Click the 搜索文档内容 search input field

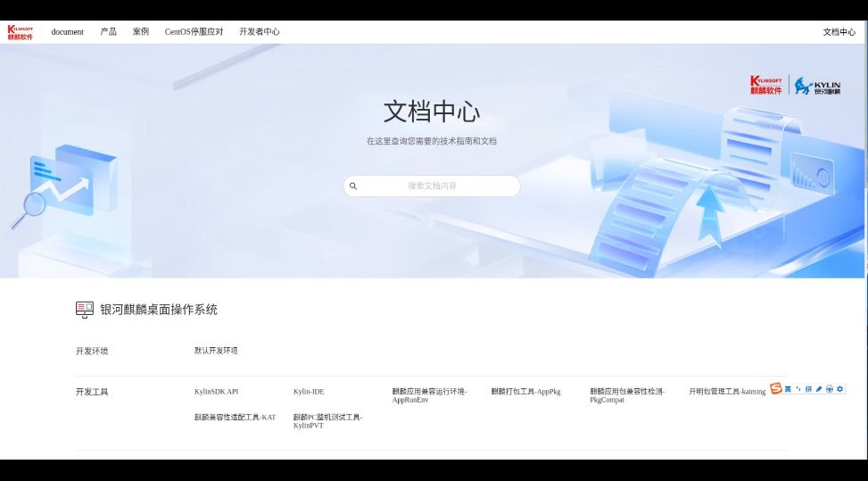[x=433, y=187]
